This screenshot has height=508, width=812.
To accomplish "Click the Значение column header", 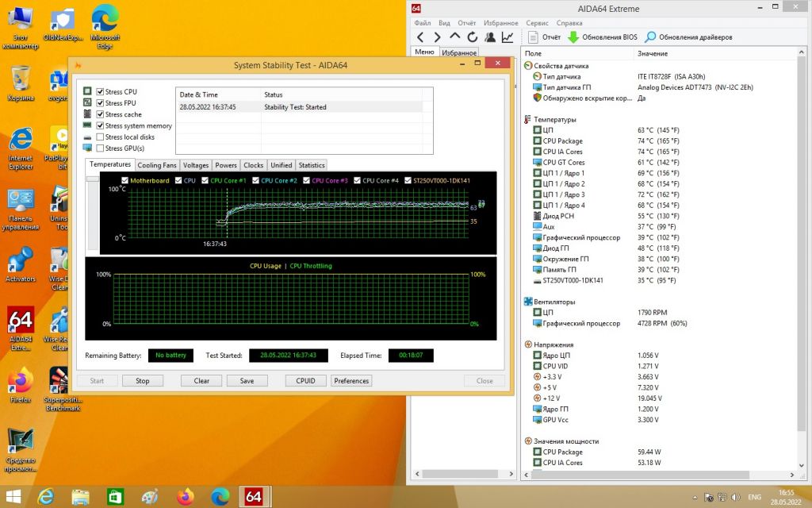I will (714, 53).
